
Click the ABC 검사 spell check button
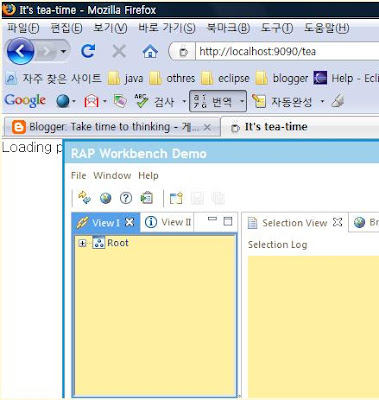[154, 101]
